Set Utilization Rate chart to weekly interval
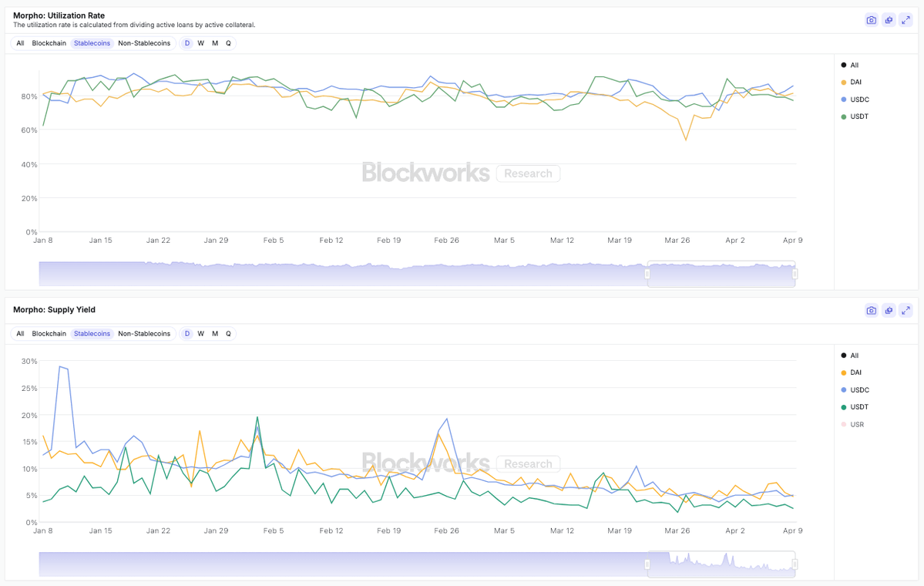This screenshot has height=586, width=924. [201, 43]
